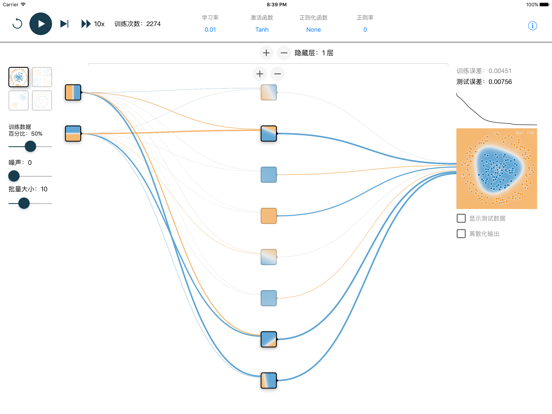The image size is (552, 414).
Task: Remove a hidden layer with minus button
Action: (284, 53)
